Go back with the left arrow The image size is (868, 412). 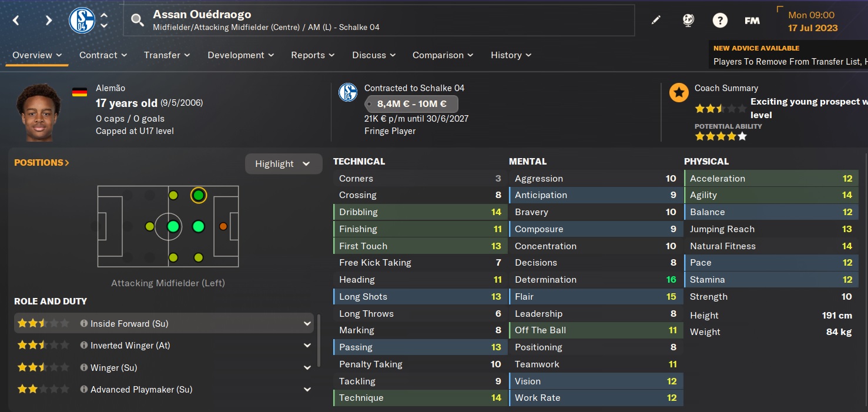(x=16, y=21)
